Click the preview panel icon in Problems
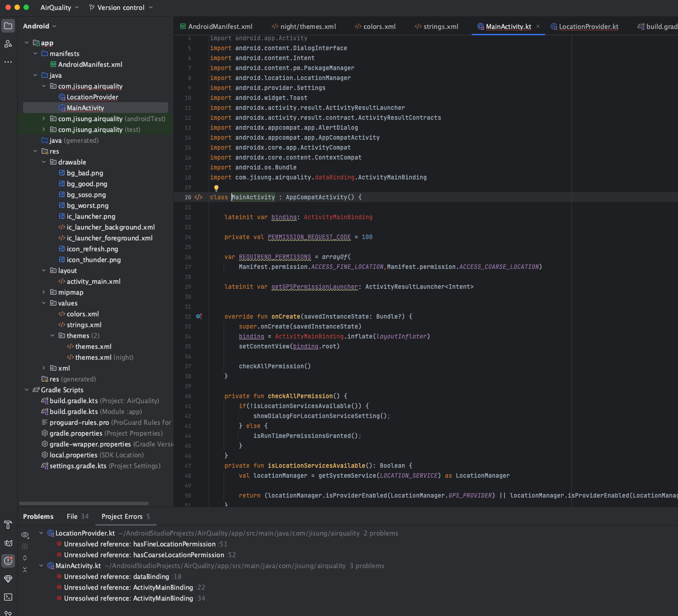The image size is (678, 616). (25, 546)
